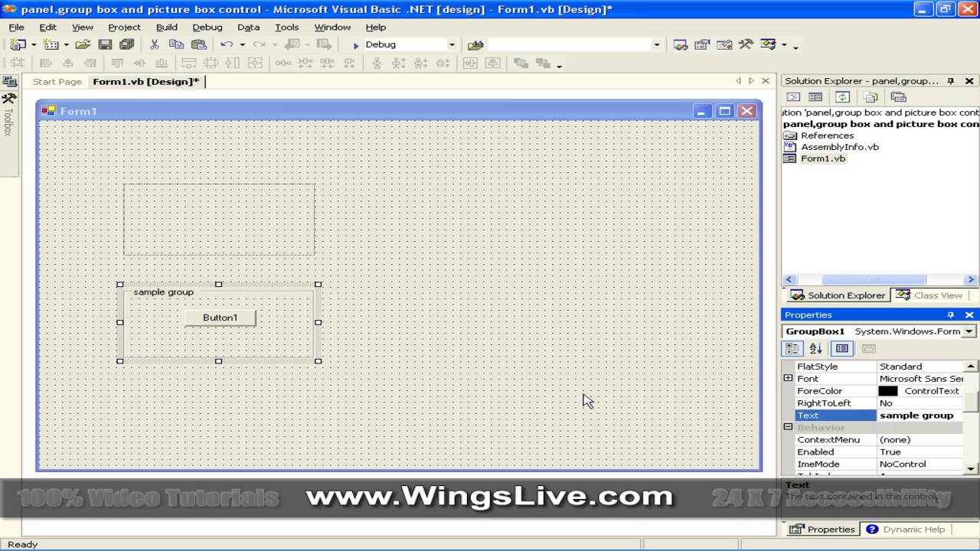Click the Start Debugging play icon
Viewport: 980px width, 551px height.
(355, 44)
